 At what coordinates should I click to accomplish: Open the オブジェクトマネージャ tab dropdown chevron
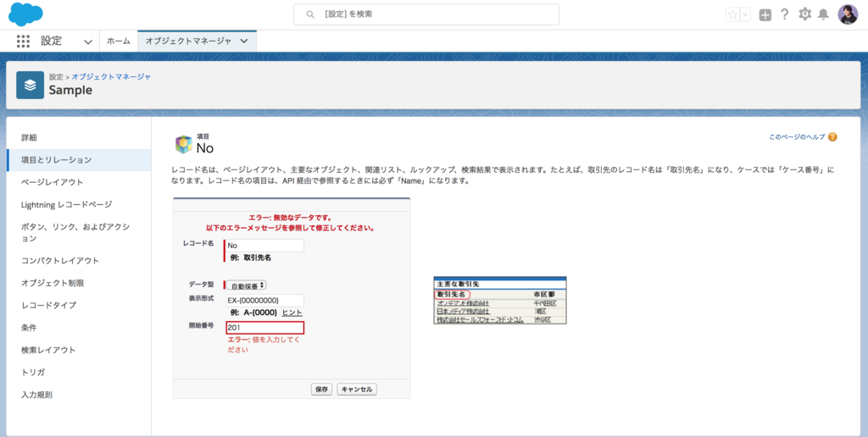point(244,41)
